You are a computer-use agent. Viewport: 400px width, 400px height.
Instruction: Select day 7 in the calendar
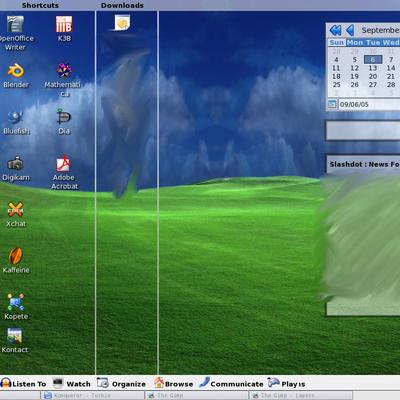tap(391, 60)
